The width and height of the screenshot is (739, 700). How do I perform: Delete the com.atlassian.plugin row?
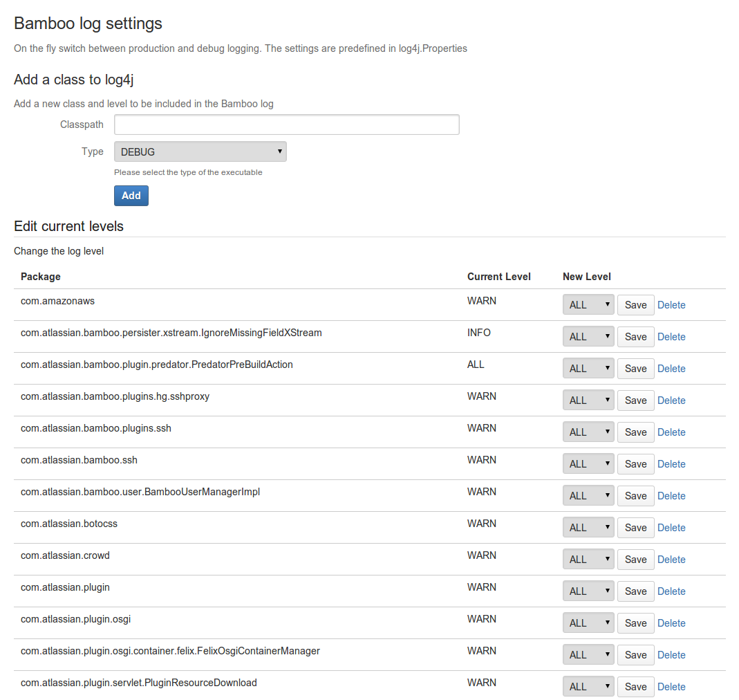671,591
